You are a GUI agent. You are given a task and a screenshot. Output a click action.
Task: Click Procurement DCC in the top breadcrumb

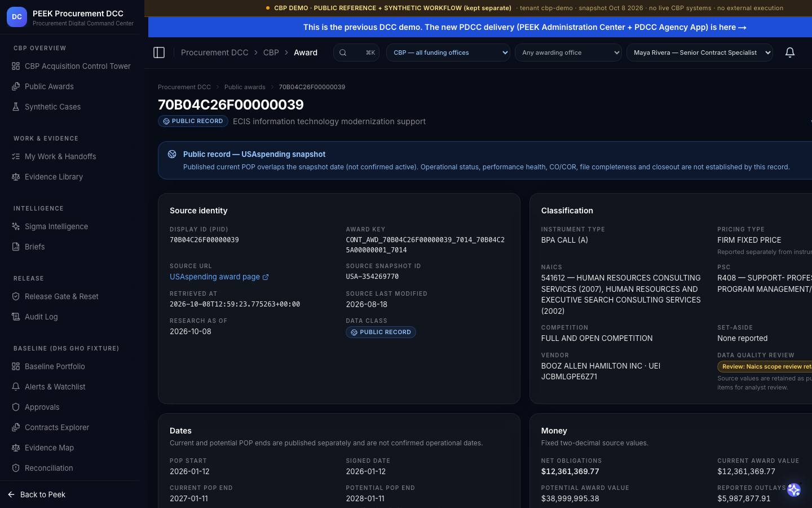215,52
